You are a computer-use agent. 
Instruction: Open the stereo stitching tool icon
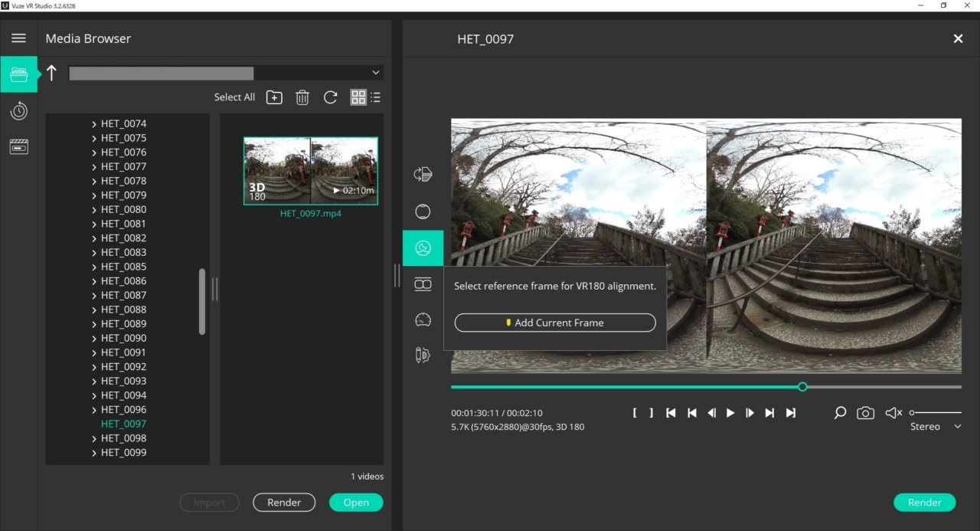point(423,284)
